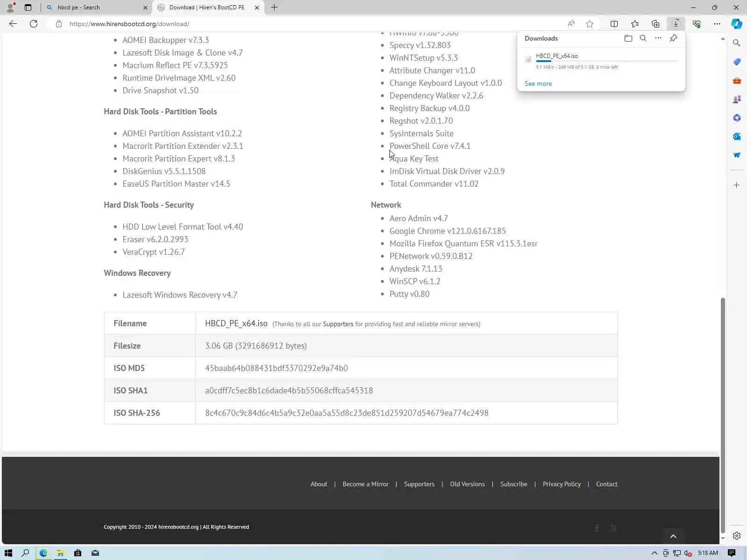Open Edge Settings and more menu
Screen dimensions: 747x560
(x=717, y=24)
